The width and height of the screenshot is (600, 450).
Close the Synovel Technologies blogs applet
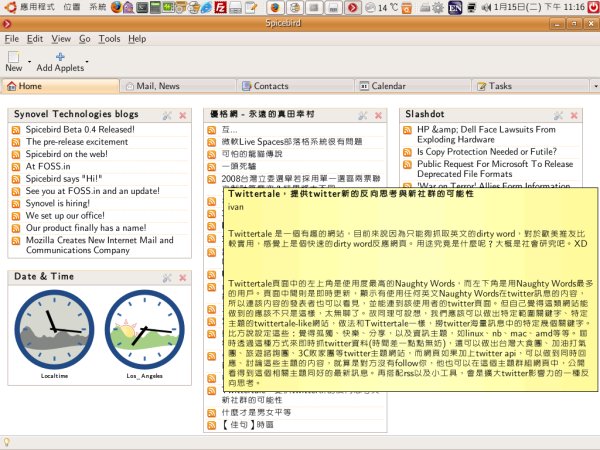point(183,115)
